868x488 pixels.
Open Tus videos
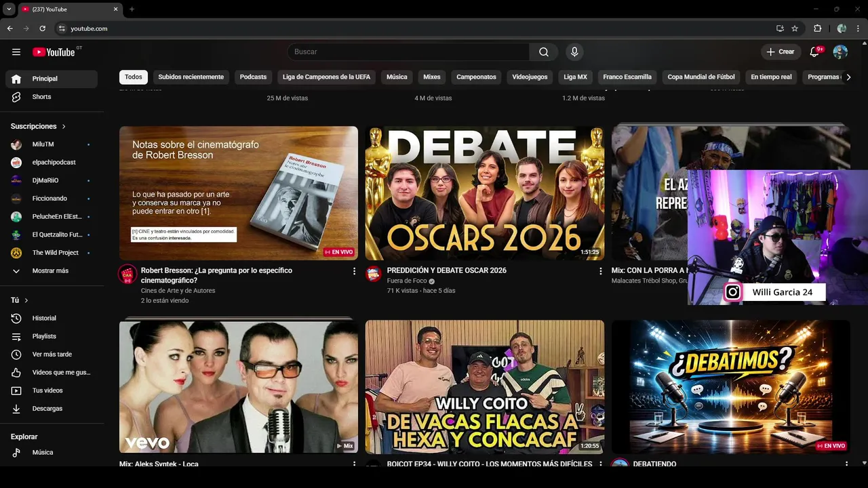coord(52,390)
